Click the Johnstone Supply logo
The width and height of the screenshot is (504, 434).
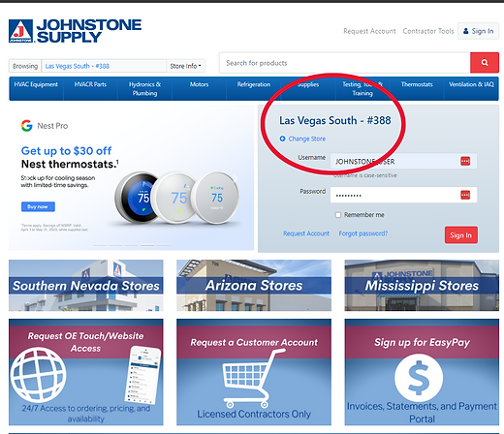point(75,31)
